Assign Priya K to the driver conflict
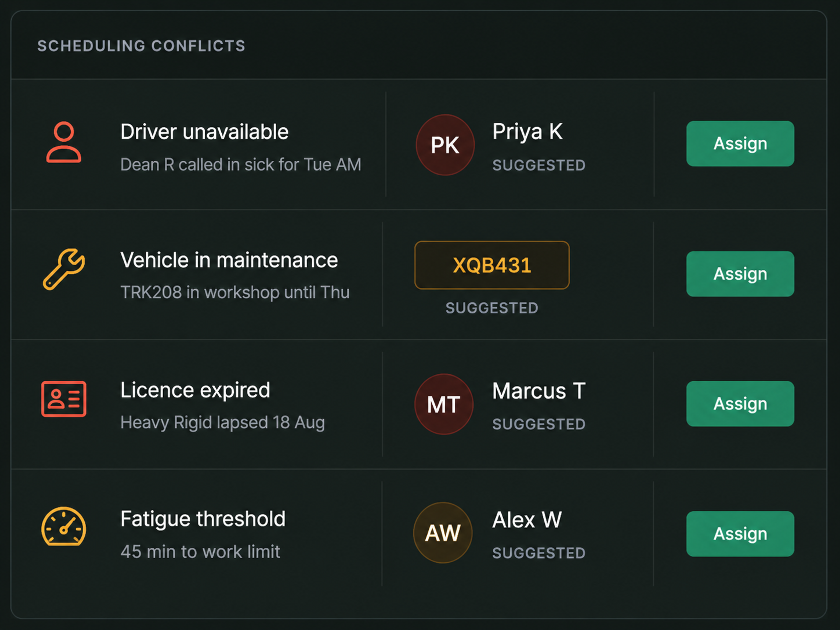The width and height of the screenshot is (840, 630). tap(740, 143)
